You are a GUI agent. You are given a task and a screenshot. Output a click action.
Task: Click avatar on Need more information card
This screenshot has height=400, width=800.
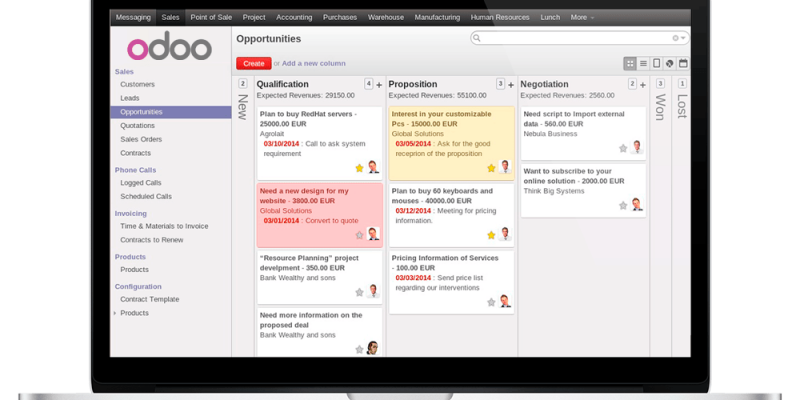[373, 348]
